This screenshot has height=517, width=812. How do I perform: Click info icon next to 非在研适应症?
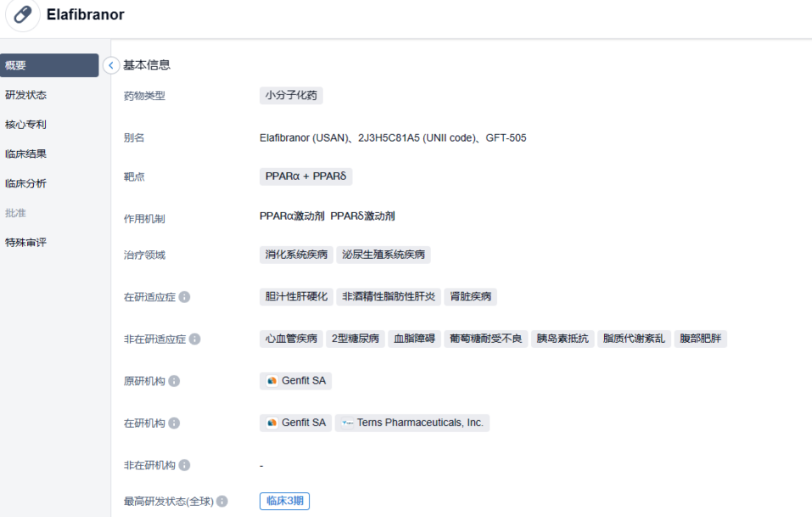(x=195, y=339)
